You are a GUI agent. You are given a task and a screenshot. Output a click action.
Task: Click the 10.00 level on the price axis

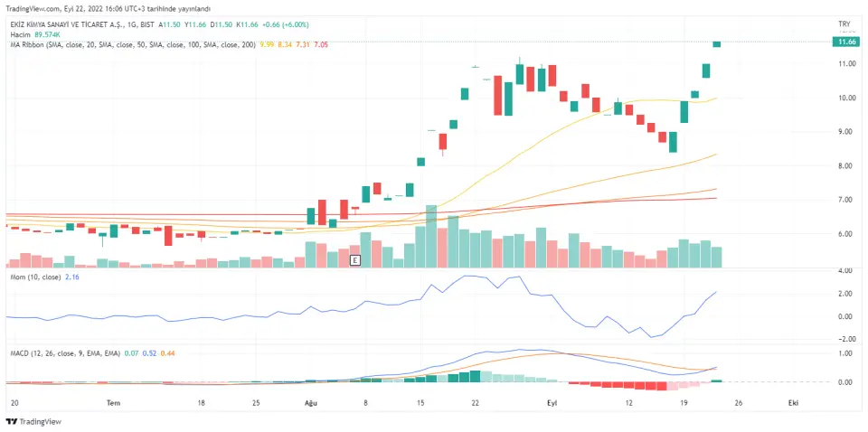[845, 98]
